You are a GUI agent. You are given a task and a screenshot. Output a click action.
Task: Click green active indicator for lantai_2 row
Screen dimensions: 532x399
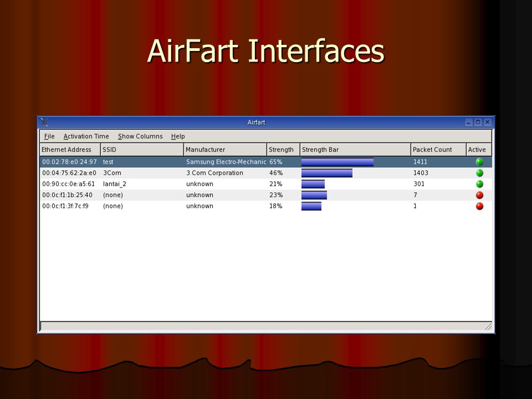pyautogui.click(x=479, y=184)
